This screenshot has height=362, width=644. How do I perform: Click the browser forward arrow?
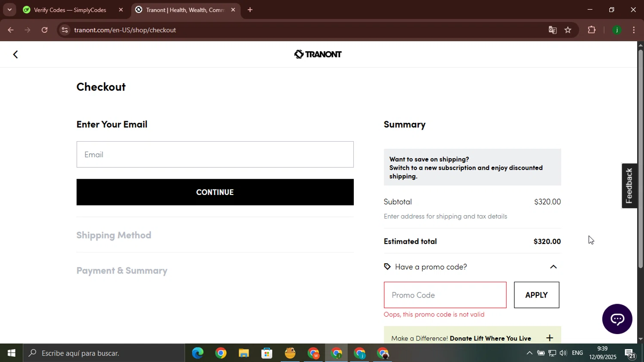pyautogui.click(x=27, y=30)
